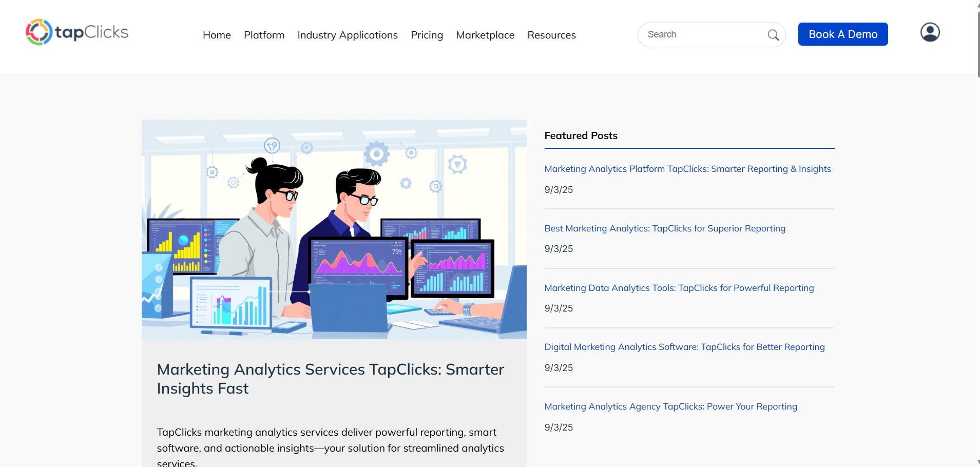The image size is (980, 467).
Task: Go to the Home menu item
Action: point(217,35)
